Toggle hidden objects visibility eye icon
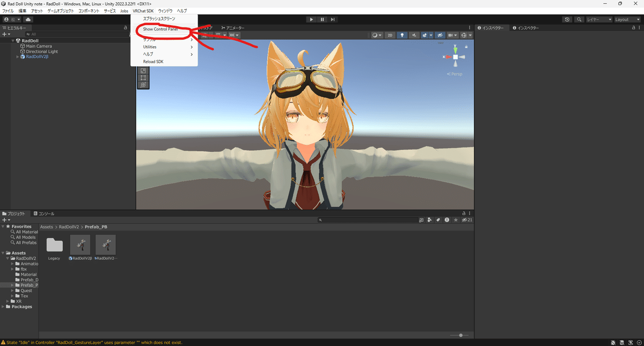644x346 pixels. click(x=440, y=35)
